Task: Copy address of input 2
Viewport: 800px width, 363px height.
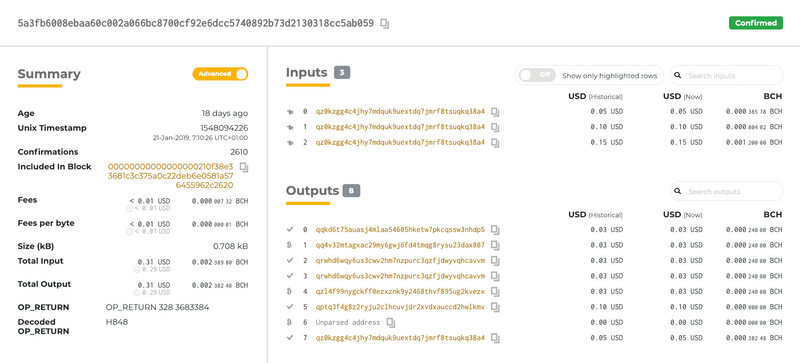Action: coord(495,143)
